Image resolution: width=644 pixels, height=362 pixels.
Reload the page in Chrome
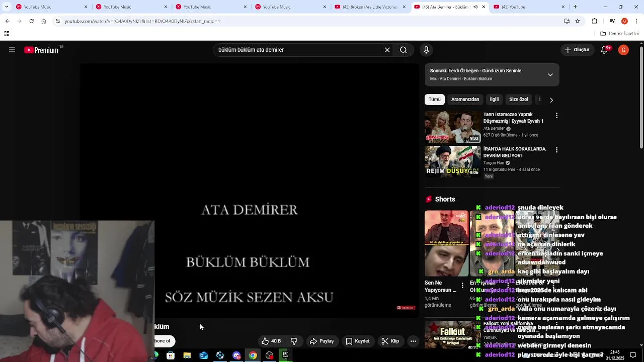tap(31, 21)
